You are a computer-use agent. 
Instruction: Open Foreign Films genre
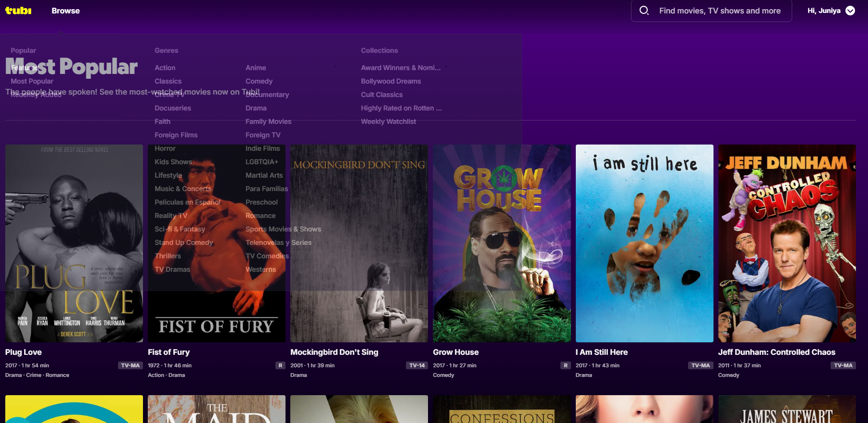click(x=176, y=135)
